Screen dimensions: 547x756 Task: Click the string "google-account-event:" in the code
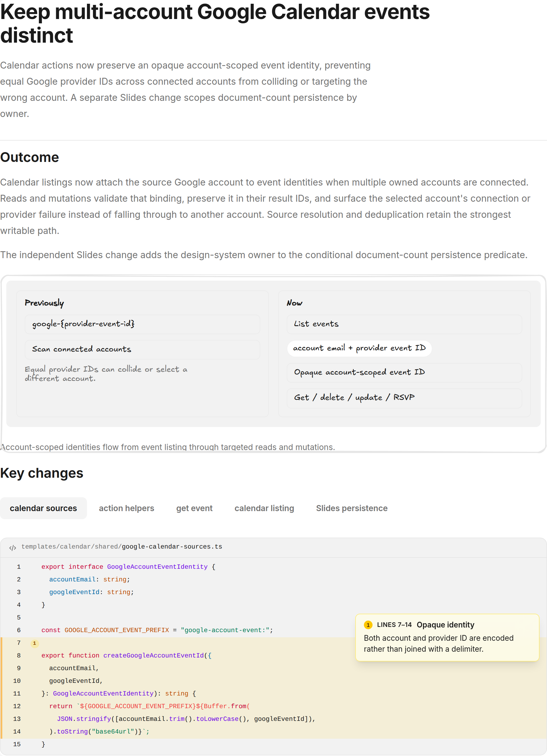point(225,630)
